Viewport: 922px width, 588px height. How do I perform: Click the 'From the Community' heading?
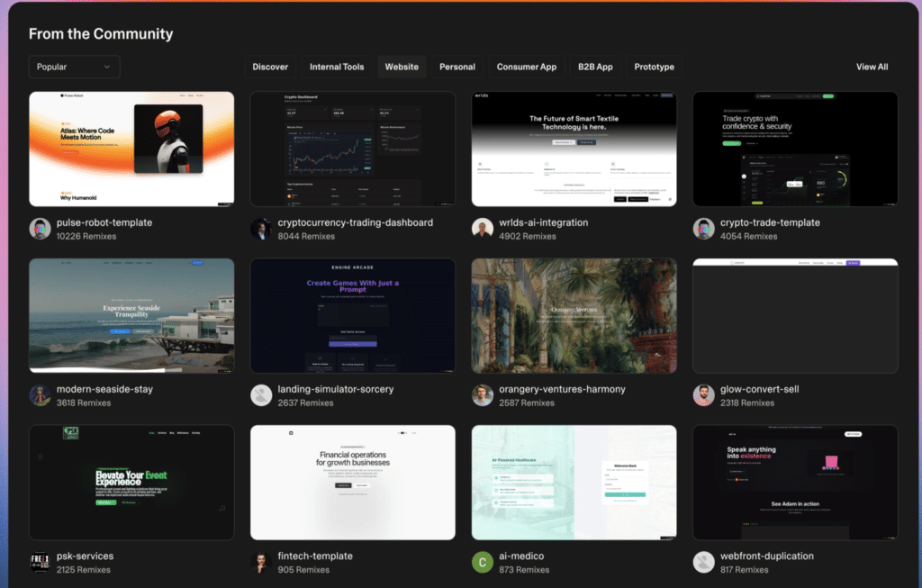[101, 34]
